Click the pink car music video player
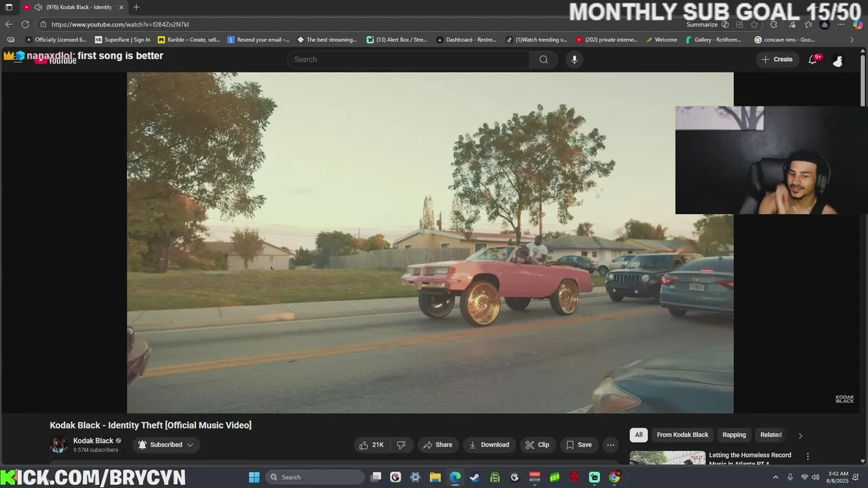This screenshot has height=488, width=868. pyautogui.click(x=430, y=243)
